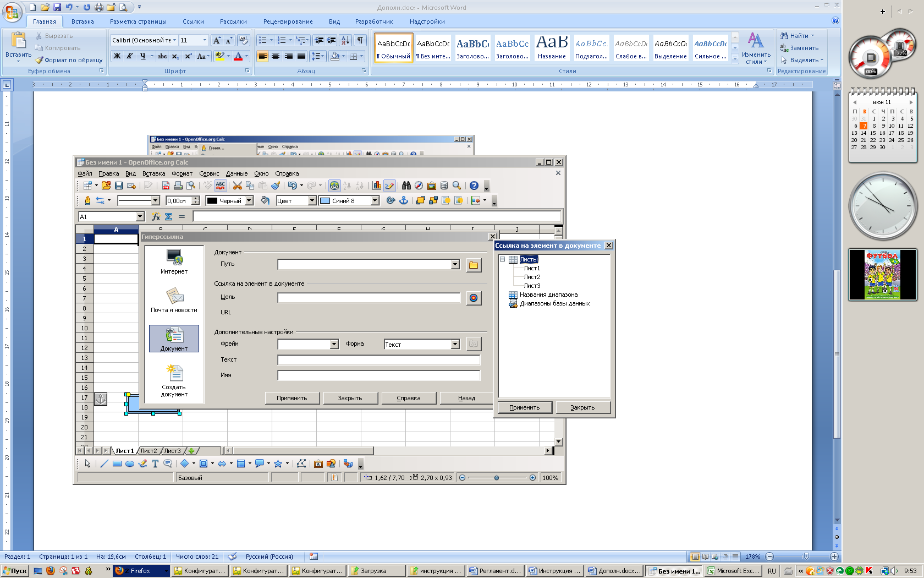Open Данные menu in Calc window
Image resolution: width=924 pixels, height=578 pixels.
[x=237, y=173]
